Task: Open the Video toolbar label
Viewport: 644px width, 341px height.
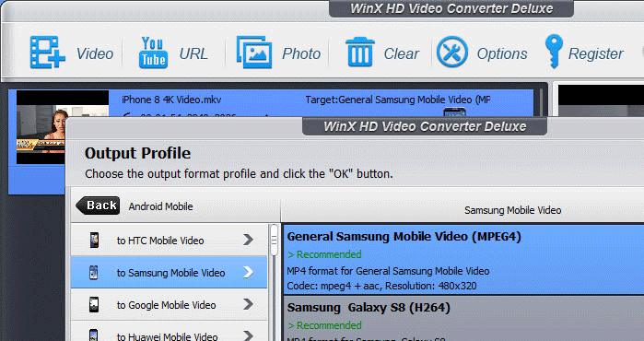Action: coord(95,53)
